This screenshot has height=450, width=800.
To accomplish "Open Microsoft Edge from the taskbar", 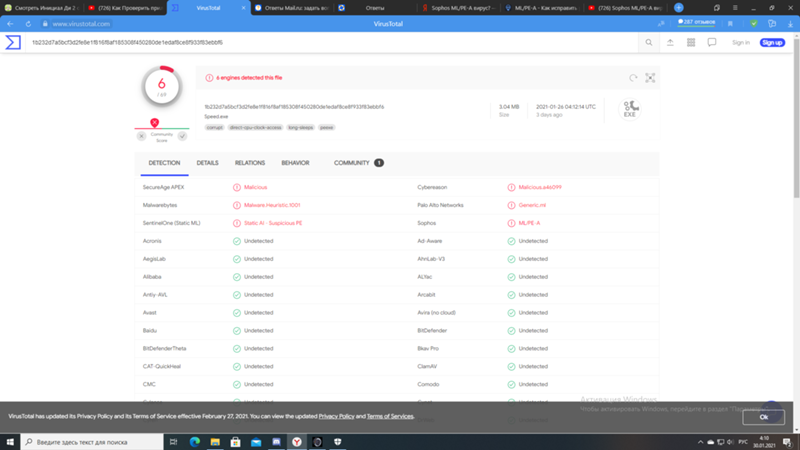I will pos(194,442).
